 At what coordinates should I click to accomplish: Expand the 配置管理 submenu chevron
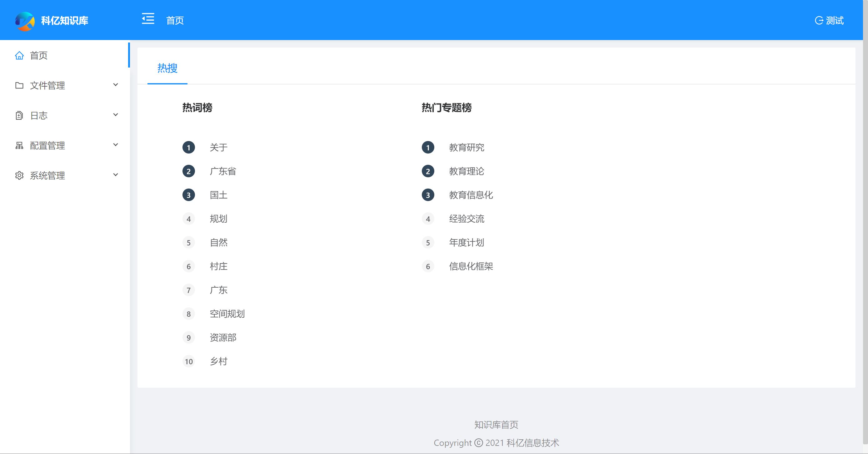[116, 145]
